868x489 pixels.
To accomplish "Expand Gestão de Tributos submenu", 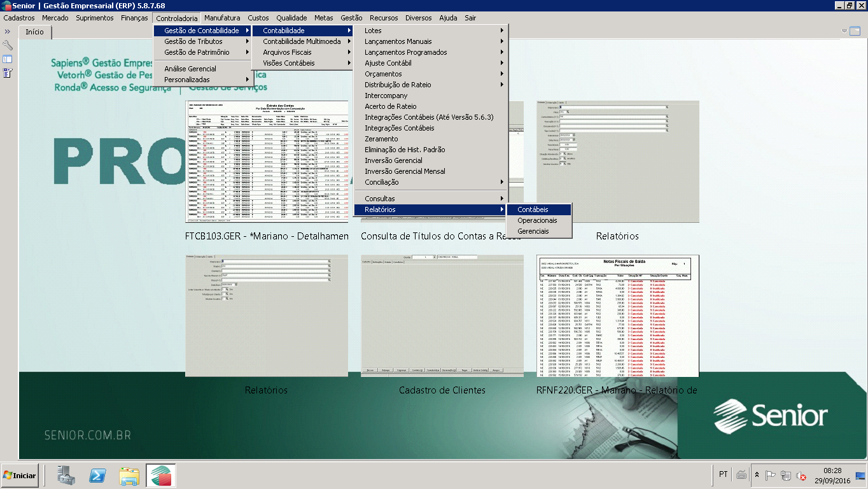I will point(202,41).
